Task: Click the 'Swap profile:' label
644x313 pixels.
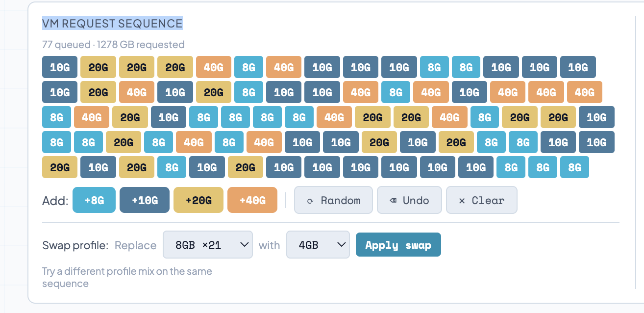Action: point(75,245)
